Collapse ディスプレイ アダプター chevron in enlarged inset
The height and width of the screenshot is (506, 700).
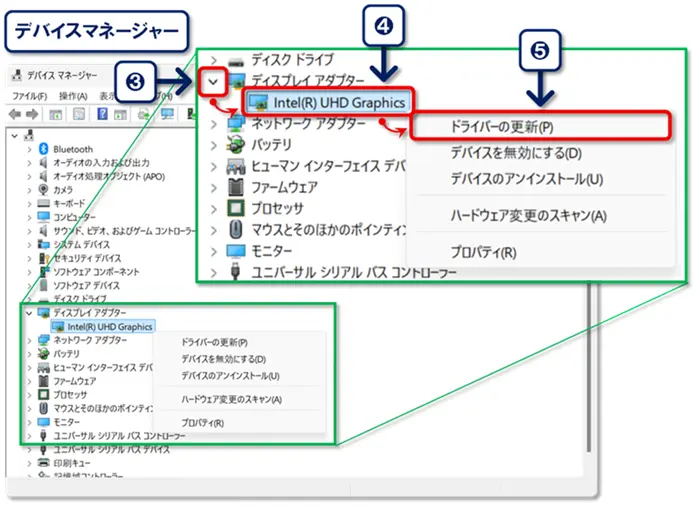pos(213,82)
